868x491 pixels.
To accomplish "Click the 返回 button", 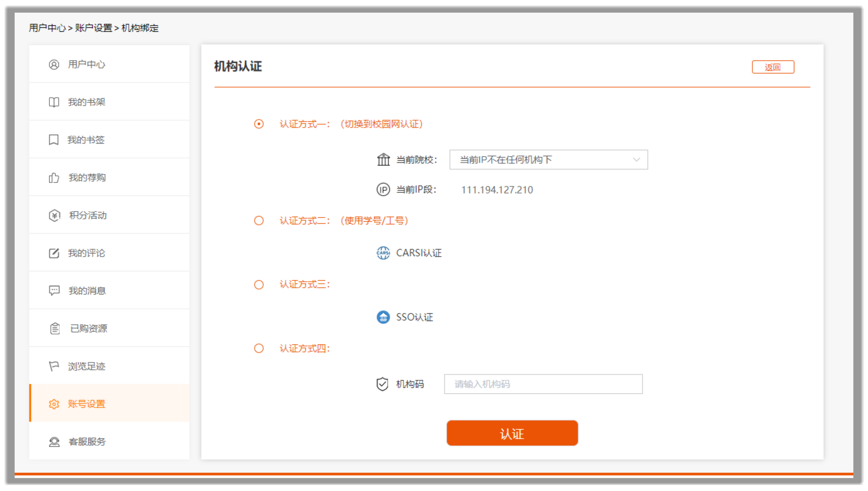I will tap(772, 67).
